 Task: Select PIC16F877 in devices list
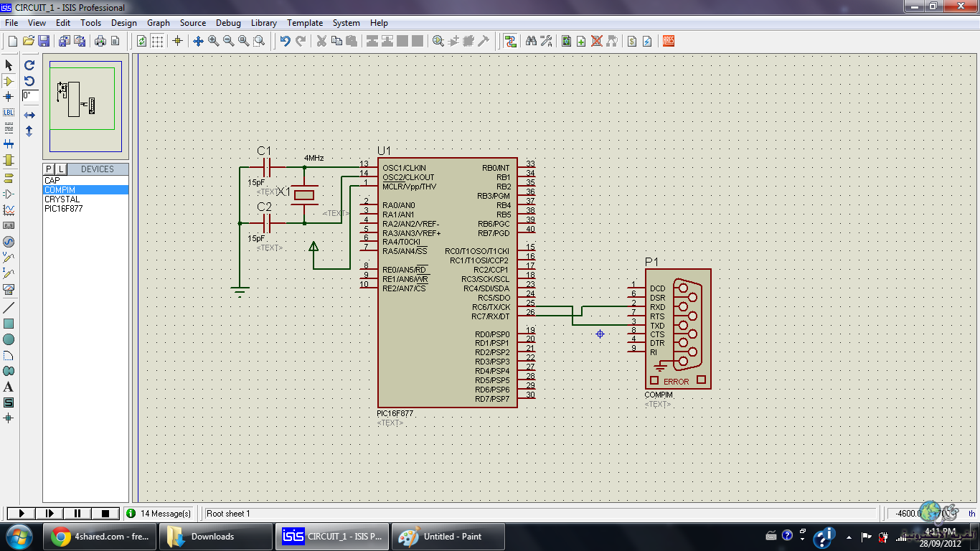[x=63, y=209]
